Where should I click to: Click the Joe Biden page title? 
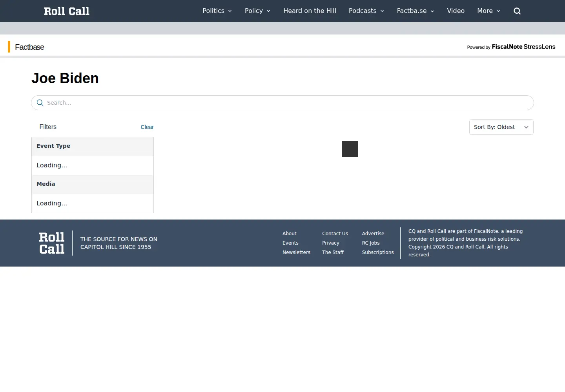coord(65,78)
